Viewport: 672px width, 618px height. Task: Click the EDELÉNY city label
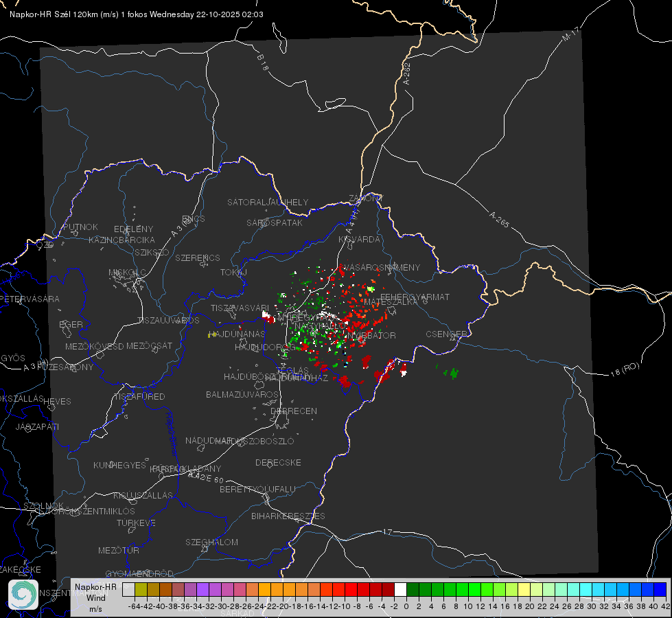point(133,229)
